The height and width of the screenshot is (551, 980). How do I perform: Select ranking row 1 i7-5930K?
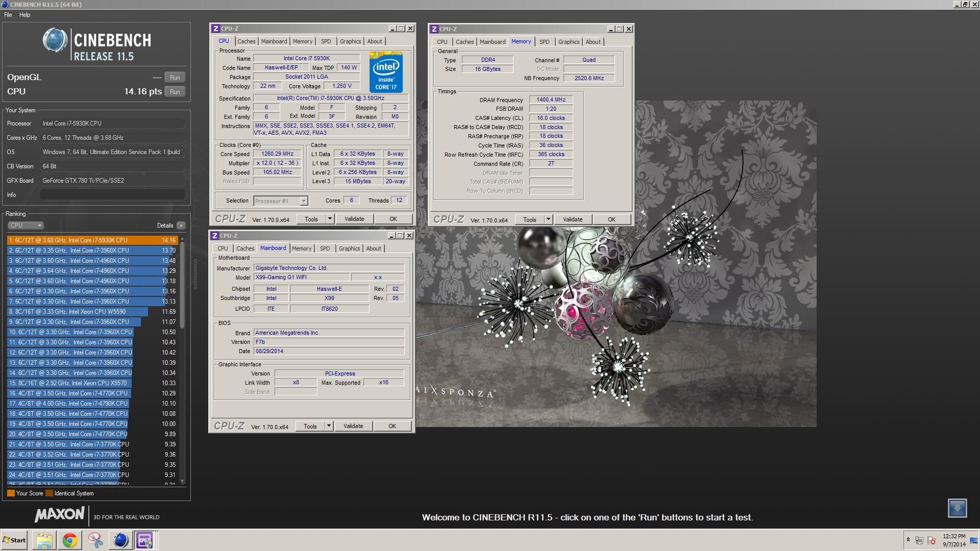coord(92,240)
